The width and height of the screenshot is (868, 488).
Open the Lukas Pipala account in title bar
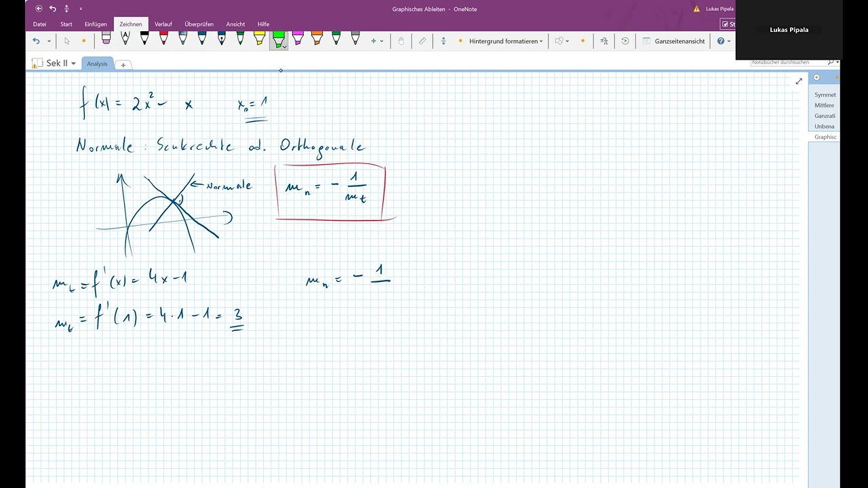tap(720, 9)
